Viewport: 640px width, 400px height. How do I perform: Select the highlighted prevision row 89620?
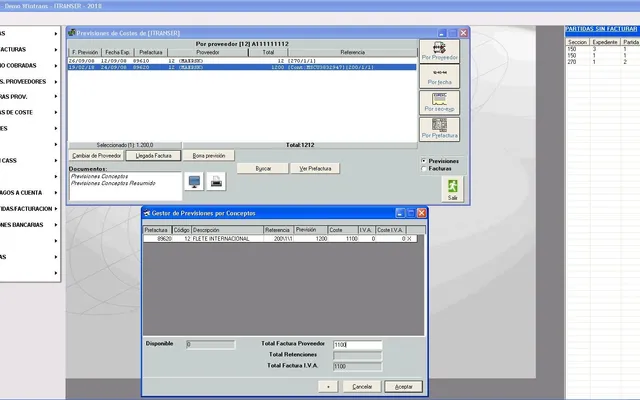[x=242, y=67]
